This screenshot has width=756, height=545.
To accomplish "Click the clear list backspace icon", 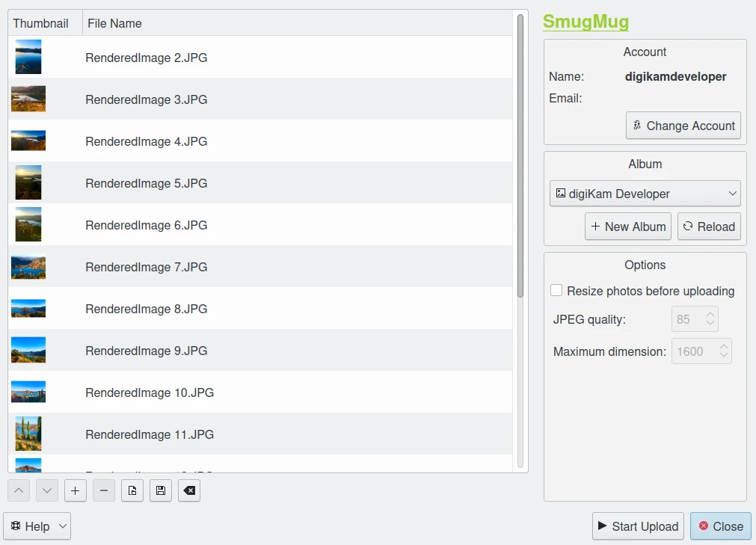I will (189, 490).
